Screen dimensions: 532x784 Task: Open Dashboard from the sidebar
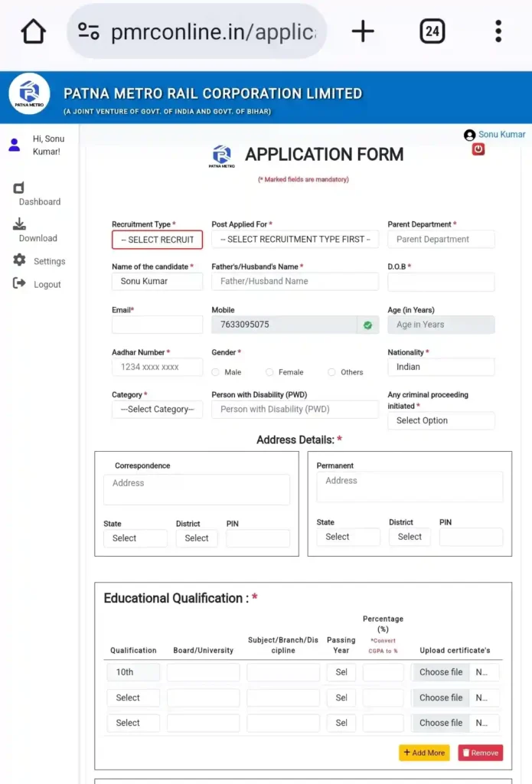[40, 201]
